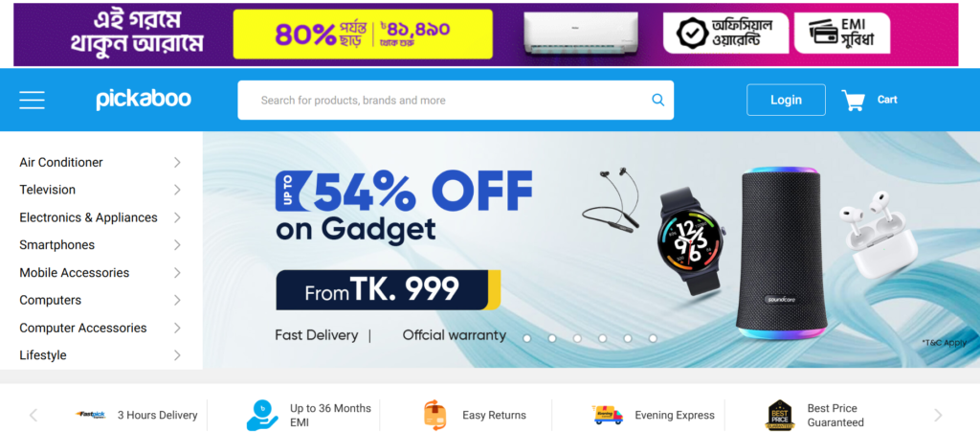Click the Login button
The height and width of the screenshot is (432, 980).
click(786, 100)
